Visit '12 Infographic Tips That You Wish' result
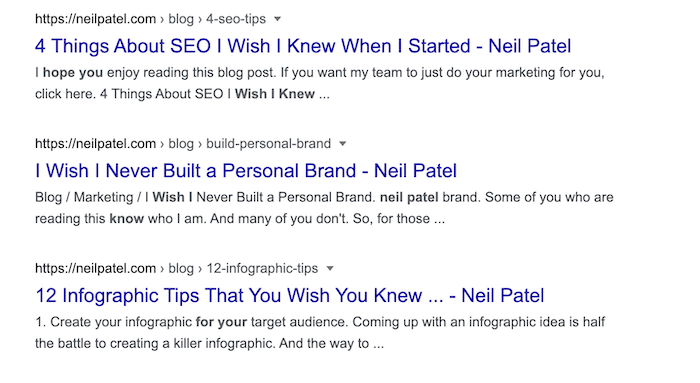700x383 pixels. click(290, 296)
